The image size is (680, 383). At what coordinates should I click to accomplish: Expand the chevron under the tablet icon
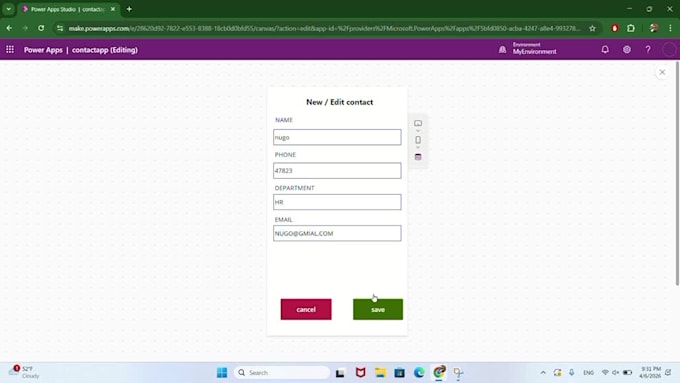(x=418, y=131)
